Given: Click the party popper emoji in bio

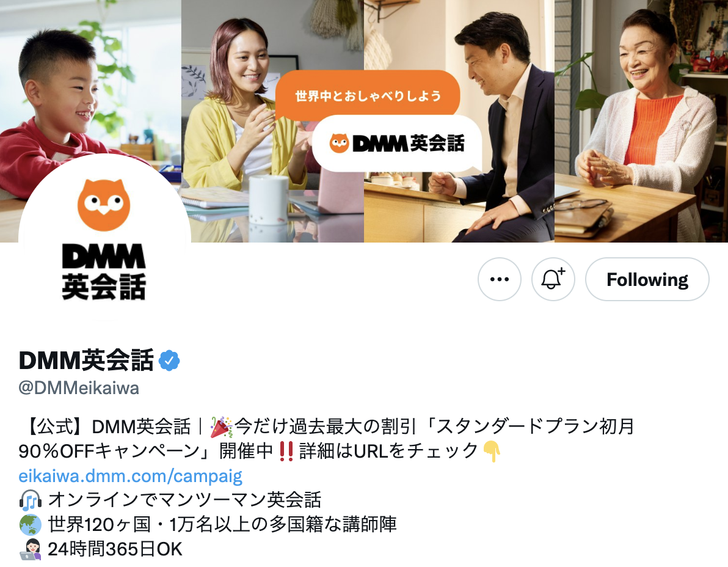Looking at the screenshot, I should coord(221,426).
